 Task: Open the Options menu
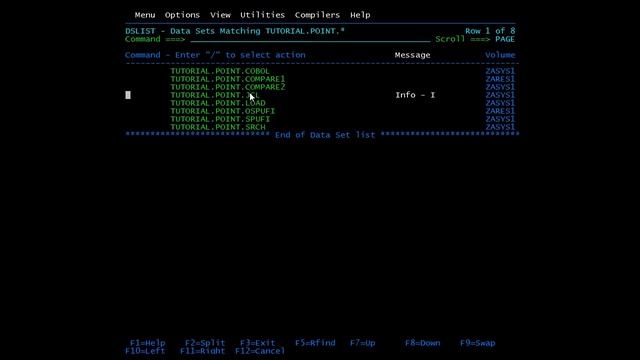click(x=182, y=15)
